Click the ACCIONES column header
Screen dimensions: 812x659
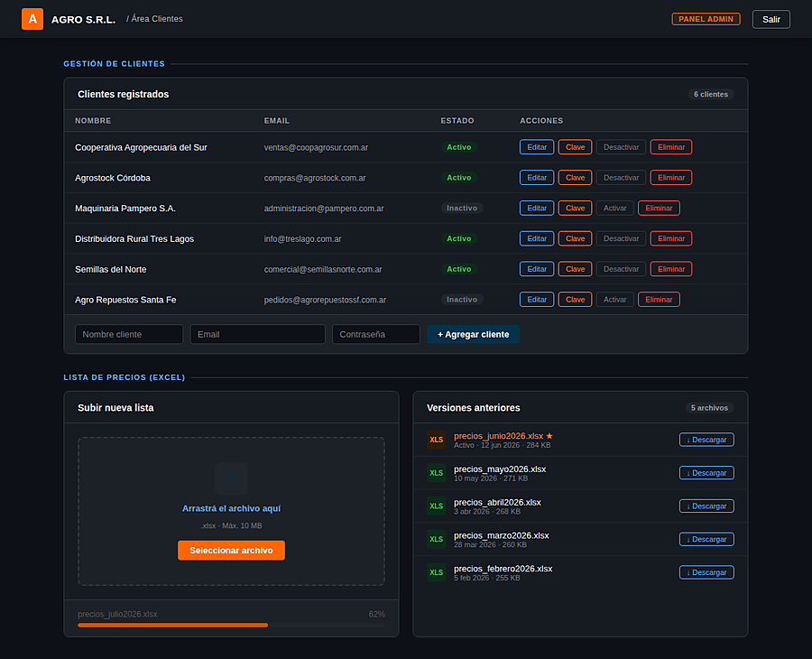[x=541, y=121]
